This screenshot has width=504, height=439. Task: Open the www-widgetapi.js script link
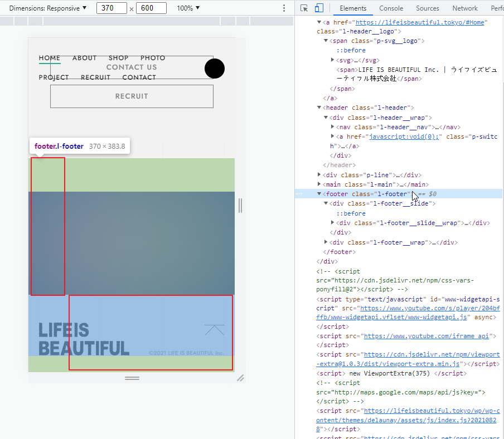(x=408, y=313)
